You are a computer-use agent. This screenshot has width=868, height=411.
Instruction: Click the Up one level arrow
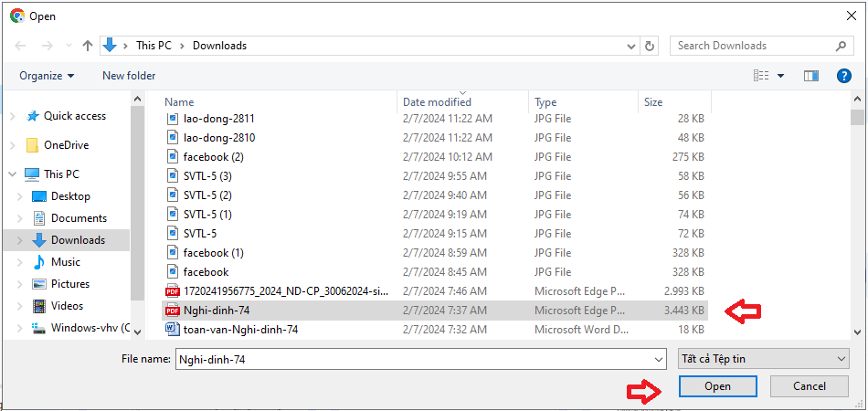pyautogui.click(x=88, y=46)
